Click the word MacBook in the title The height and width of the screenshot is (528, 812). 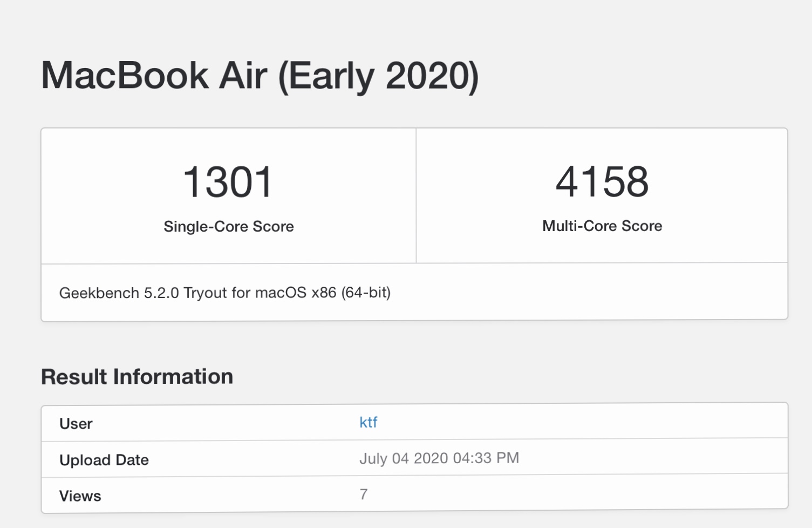(x=125, y=75)
